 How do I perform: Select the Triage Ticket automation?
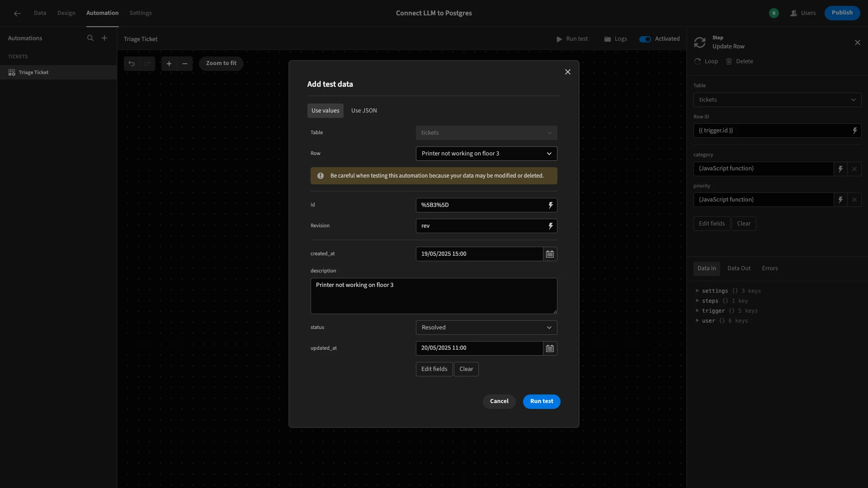58,72
